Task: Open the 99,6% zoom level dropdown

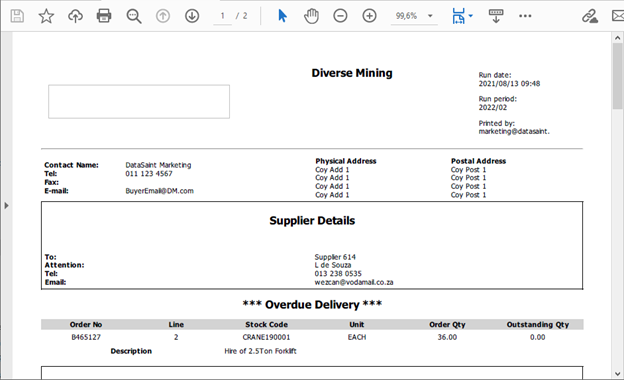Action: pyautogui.click(x=414, y=16)
